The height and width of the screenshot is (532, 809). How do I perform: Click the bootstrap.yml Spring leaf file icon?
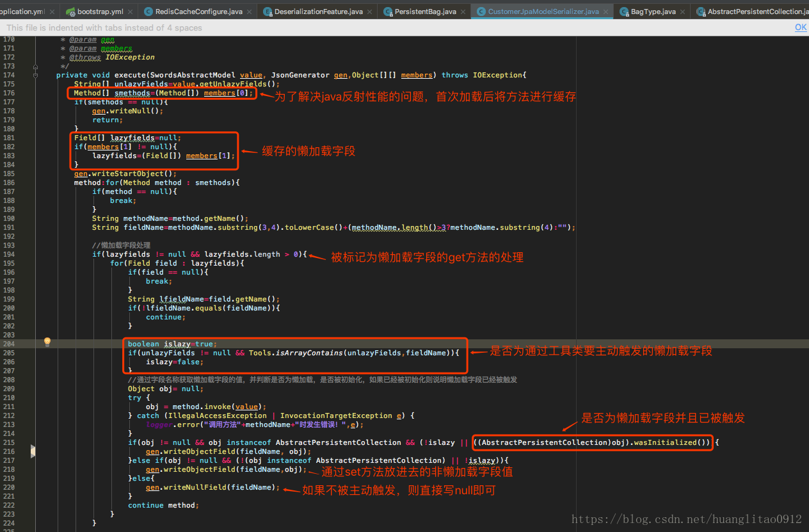click(x=70, y=12)
